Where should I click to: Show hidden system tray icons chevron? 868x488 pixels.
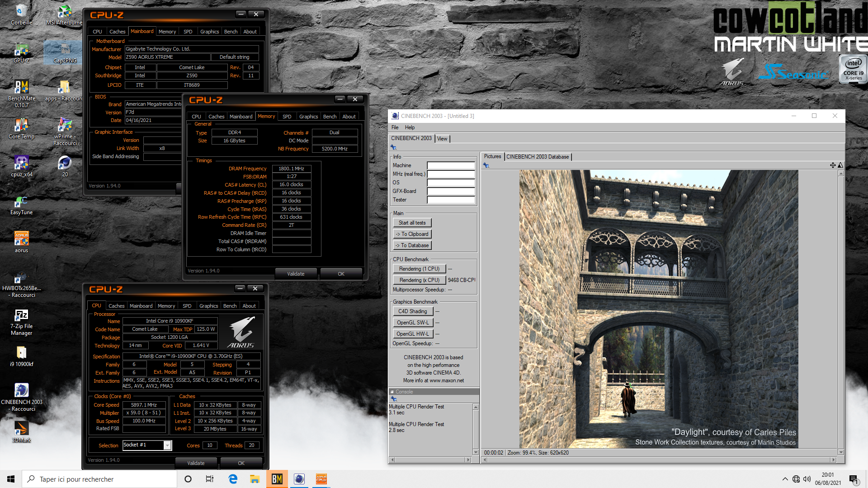pyautogui.click(x=785, y=479)
